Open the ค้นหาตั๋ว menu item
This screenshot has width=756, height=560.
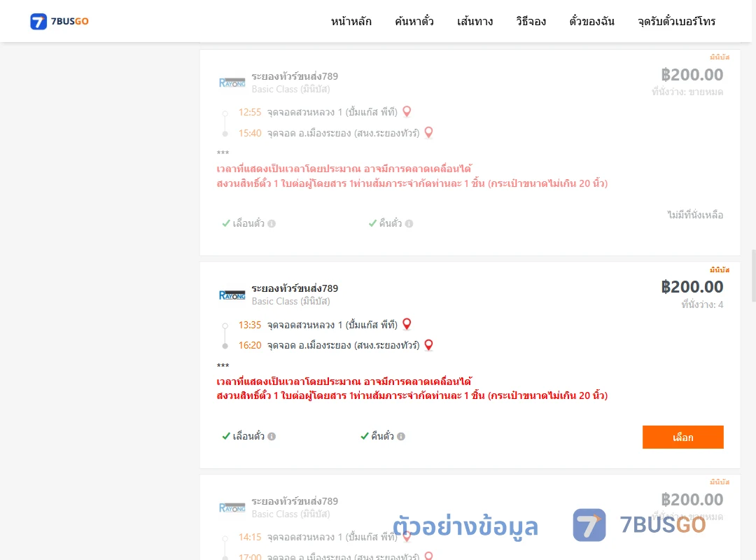[x=414, y=21]
